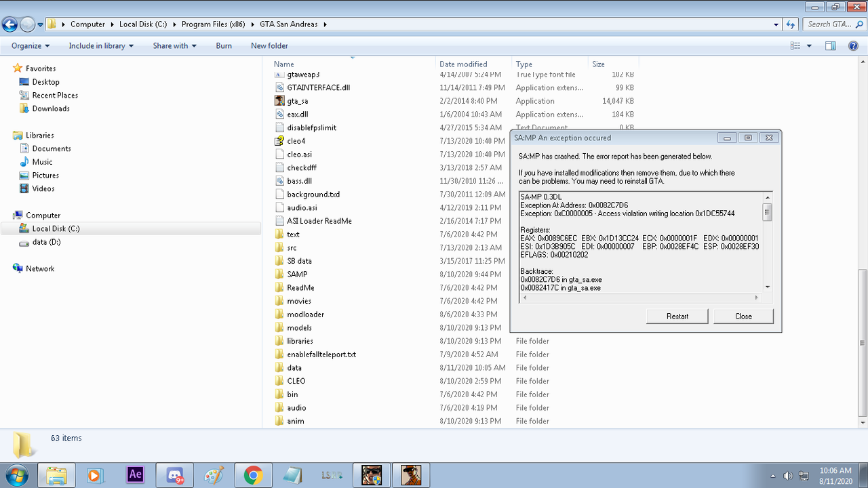Select the gta_sa application icon
Image resolution: width=868 pixels, height=488 pixels.
tap(279, 101)
